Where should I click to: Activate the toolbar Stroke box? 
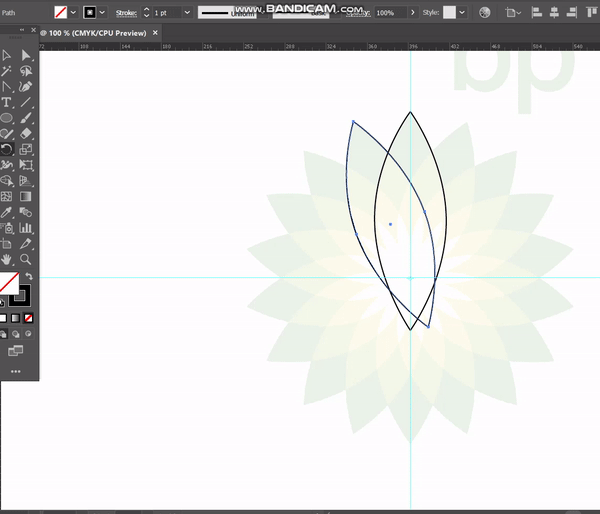coord(22,299)
